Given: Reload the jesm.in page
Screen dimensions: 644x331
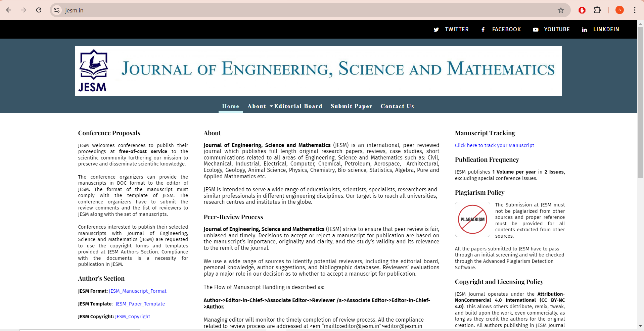Looking at the screenshot, I should (39, 10).
